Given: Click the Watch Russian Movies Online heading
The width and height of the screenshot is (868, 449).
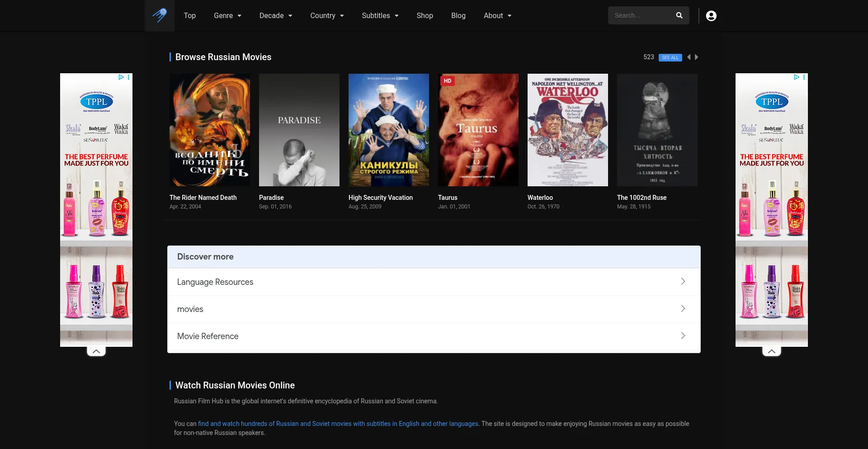Looking at the screenshot, I should [x=235, y=385].
